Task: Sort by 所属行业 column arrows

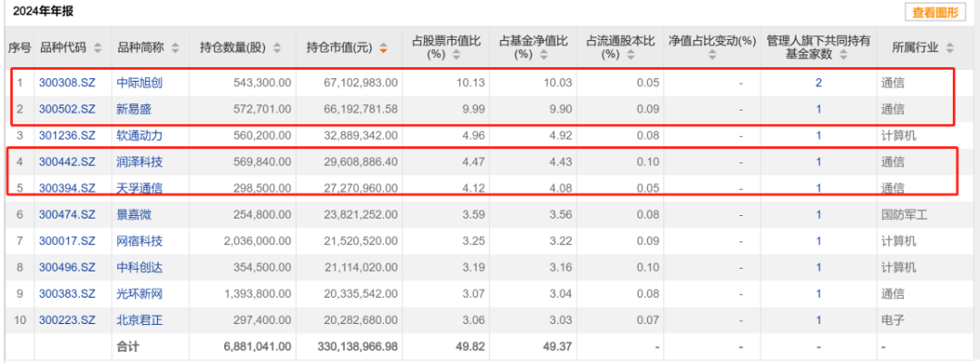Action: [x=950, y=47]
